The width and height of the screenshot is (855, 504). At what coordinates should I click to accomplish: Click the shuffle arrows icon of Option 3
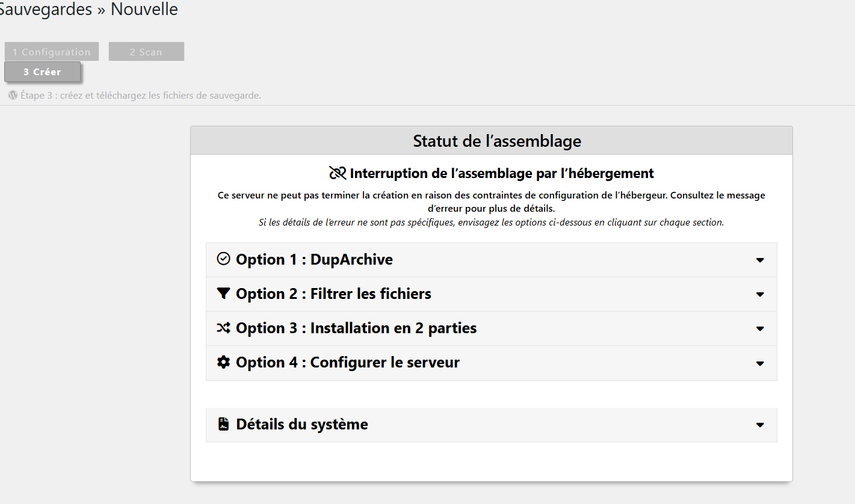point(223,328)
